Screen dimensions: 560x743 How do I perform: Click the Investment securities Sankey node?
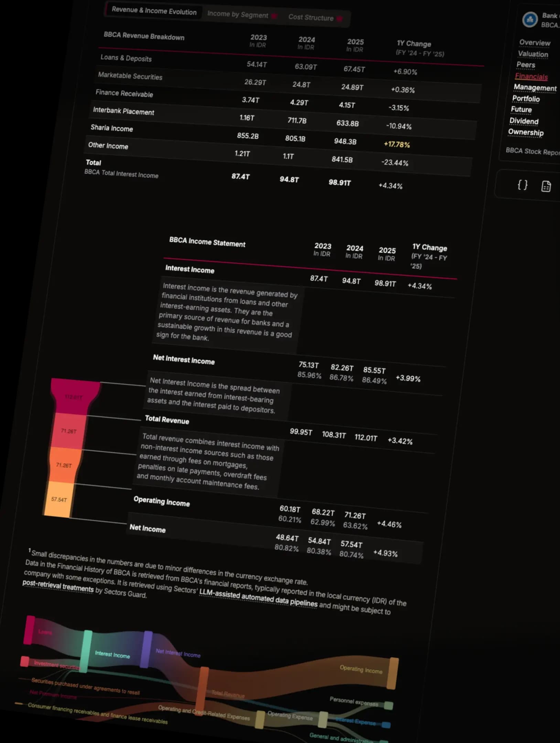click(25, 661)
